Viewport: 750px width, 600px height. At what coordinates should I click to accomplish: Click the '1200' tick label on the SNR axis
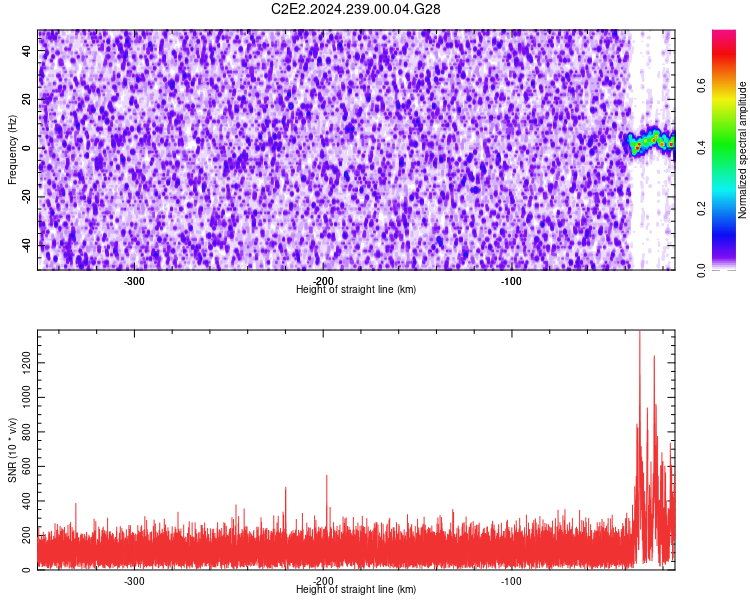(x=26, y=363)
